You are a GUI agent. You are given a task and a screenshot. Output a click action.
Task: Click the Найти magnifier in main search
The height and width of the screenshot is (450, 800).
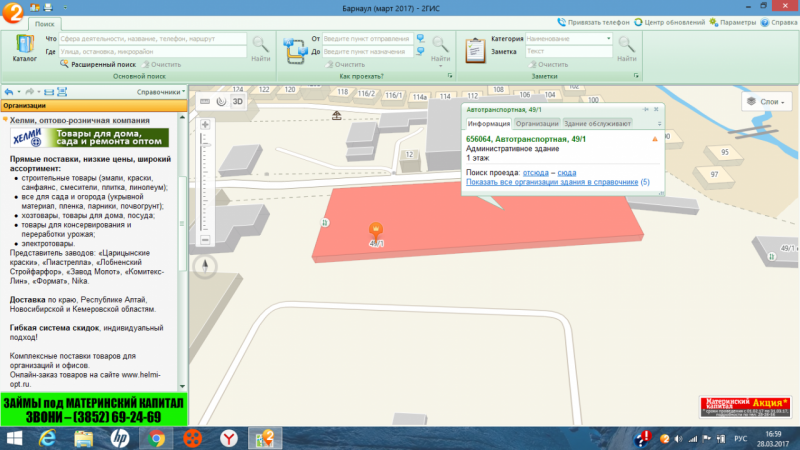(261, 46)
